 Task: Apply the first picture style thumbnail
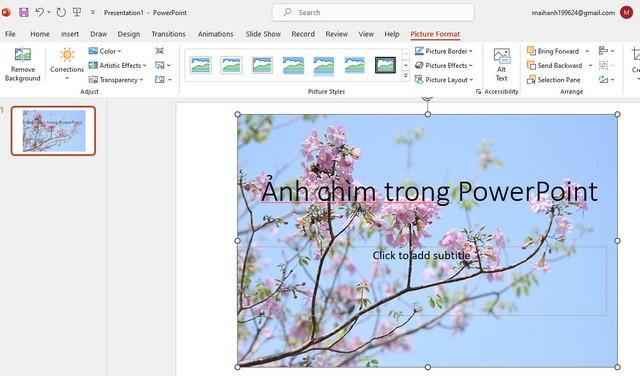click(x=201, y=65)
